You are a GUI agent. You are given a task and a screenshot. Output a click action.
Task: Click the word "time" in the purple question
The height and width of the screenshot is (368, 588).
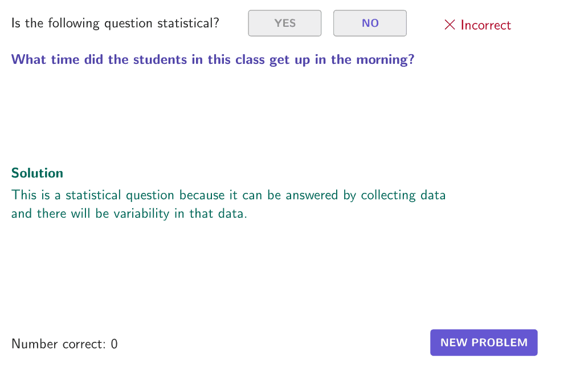click(x=66, y=59)
